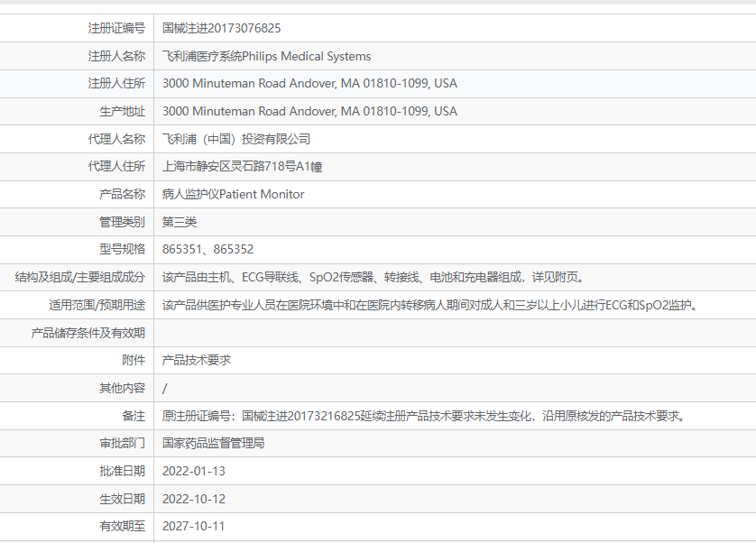This screenshot has height=543, width=756.
Task: Click the 注册人名称 label
Action: 116,56
